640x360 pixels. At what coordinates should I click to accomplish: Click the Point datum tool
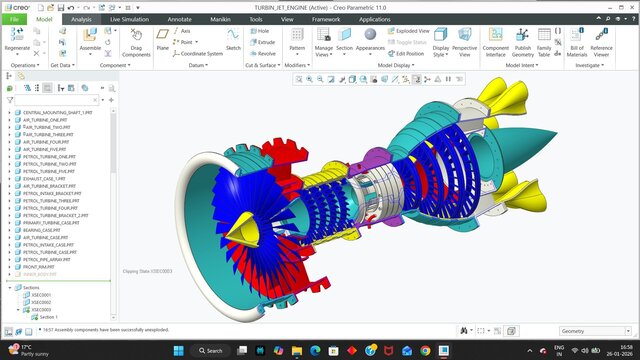tap(186, 42)
